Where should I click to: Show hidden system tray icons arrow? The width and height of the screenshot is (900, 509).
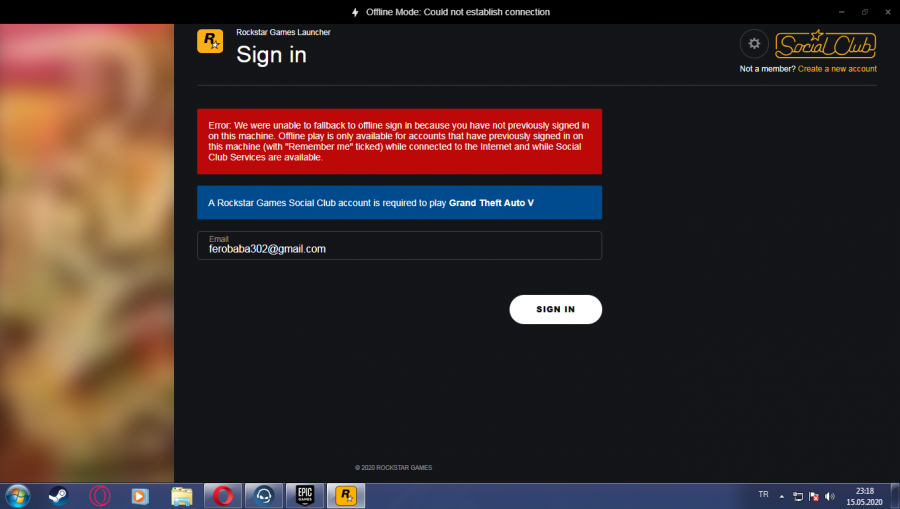[781, 496]
